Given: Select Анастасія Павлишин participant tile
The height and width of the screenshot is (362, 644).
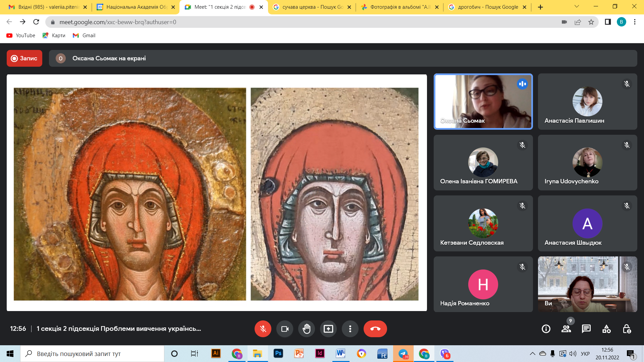Looking at the screenshot, I should click(x=588, y=102).
